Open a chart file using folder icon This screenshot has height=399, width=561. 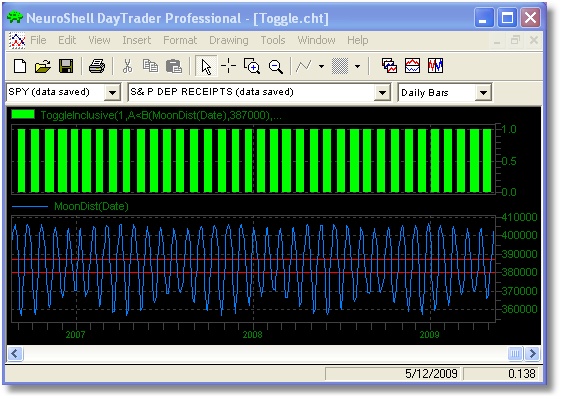pos(43,66)
